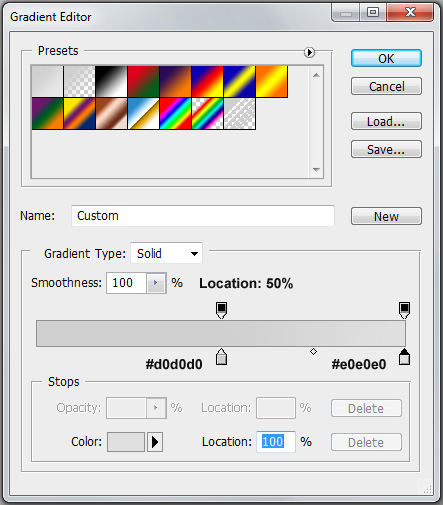Click the midpoint diamond below the gradient bar

313,352
